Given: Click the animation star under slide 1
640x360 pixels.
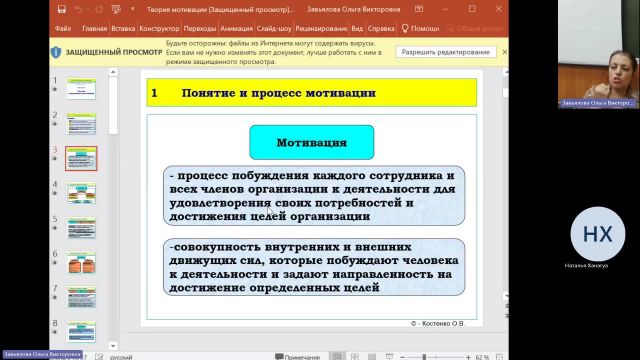Looking at the screenshot, I should click(55, 89).
